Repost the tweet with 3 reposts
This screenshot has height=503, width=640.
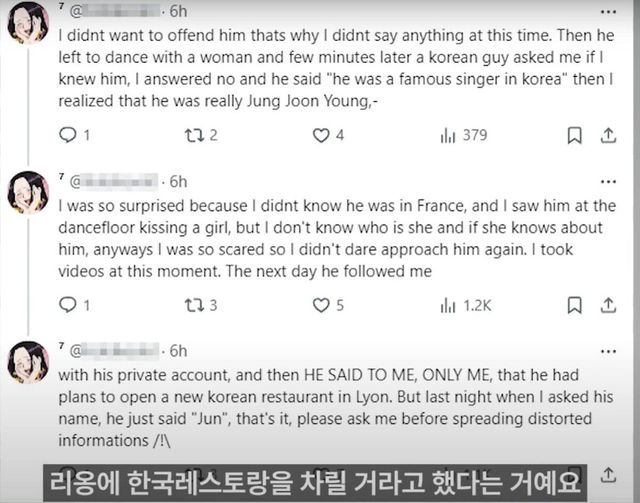coord(195,305)
